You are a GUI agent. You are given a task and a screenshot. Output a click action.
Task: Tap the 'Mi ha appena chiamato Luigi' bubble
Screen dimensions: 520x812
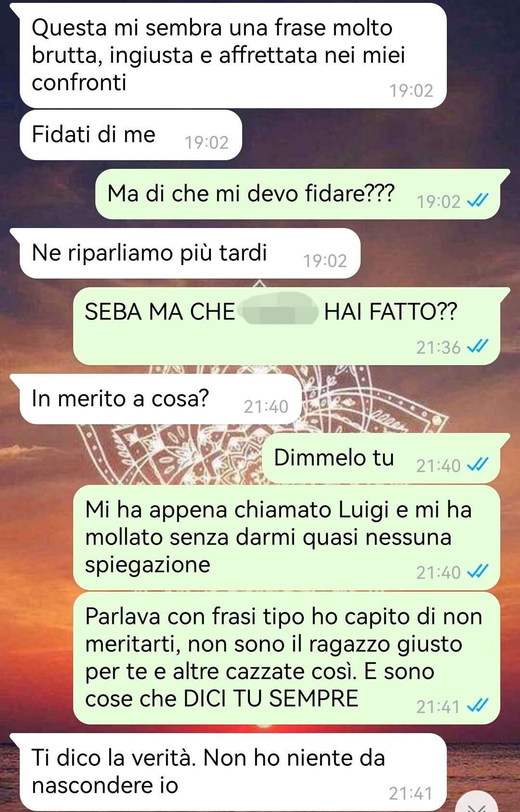[x=286, y=537]
